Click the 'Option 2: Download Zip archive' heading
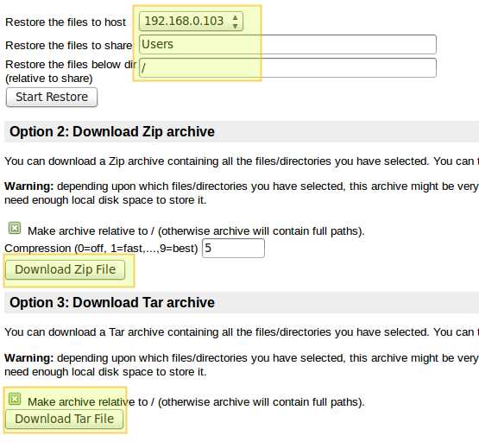479x448 pixels. [x=112, y=132]
